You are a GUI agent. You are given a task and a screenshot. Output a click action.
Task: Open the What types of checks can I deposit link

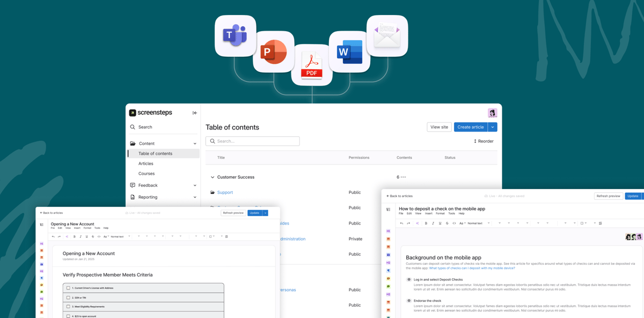click(x=472, y=268)
